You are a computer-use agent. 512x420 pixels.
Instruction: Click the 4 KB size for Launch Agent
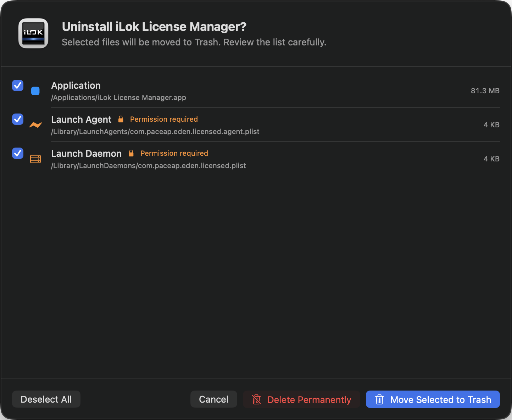[x=491, y=125]
